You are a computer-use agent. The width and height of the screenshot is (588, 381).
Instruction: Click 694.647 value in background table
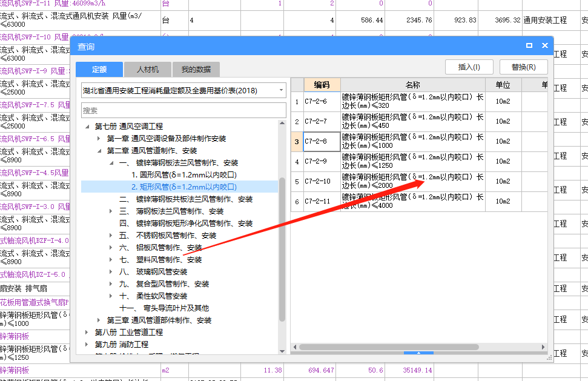[x=321, y=370]
